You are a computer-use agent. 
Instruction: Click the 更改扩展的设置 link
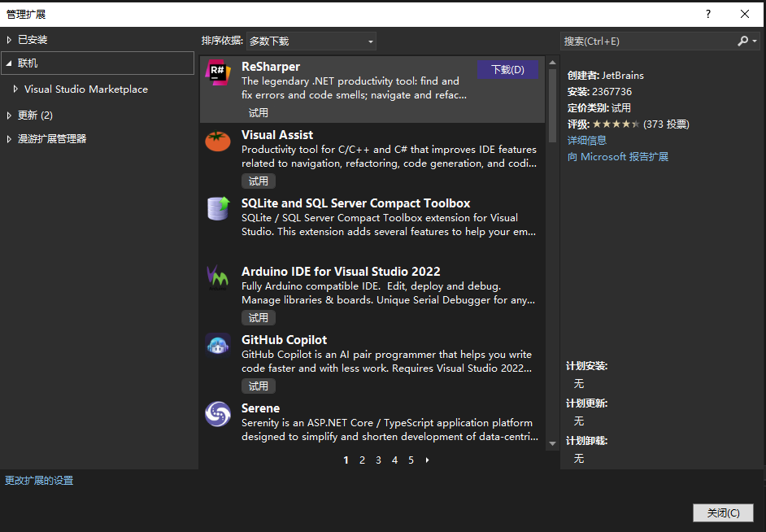click(39, 481)
